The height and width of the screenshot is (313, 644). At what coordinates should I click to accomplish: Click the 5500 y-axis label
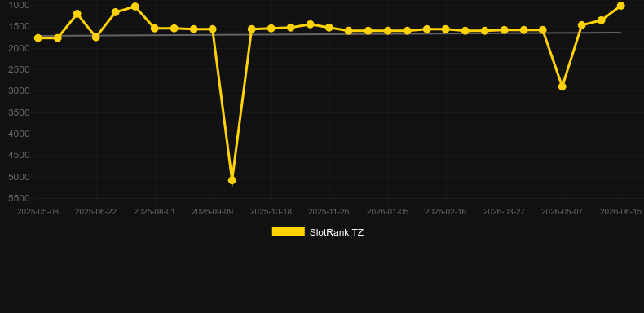pyautogui.click(x=20, y=198)
